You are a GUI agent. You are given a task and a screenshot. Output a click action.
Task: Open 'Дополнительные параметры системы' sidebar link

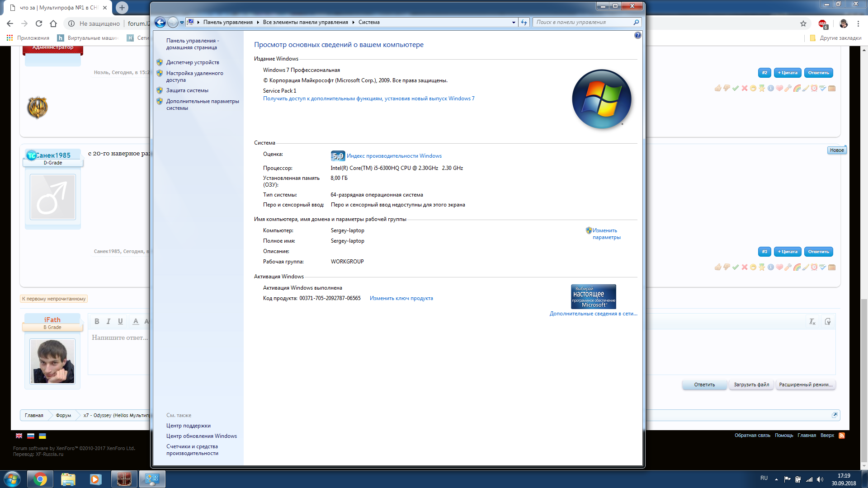tap(203, 104)
